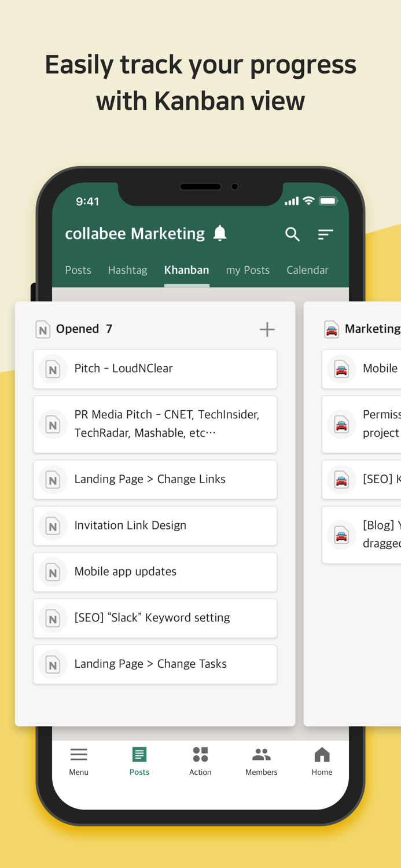
Task: Click the search magnifier icon
Action: point(292,234)
